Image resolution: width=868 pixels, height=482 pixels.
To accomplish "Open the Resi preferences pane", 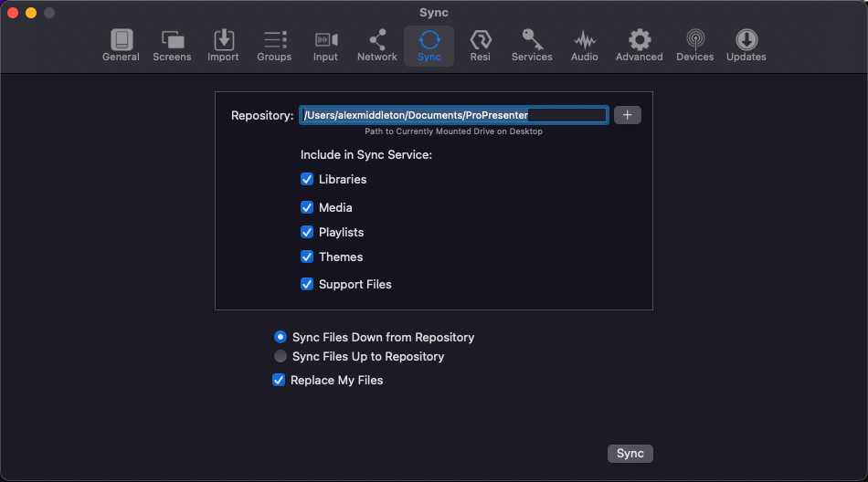I will (480, 46).
